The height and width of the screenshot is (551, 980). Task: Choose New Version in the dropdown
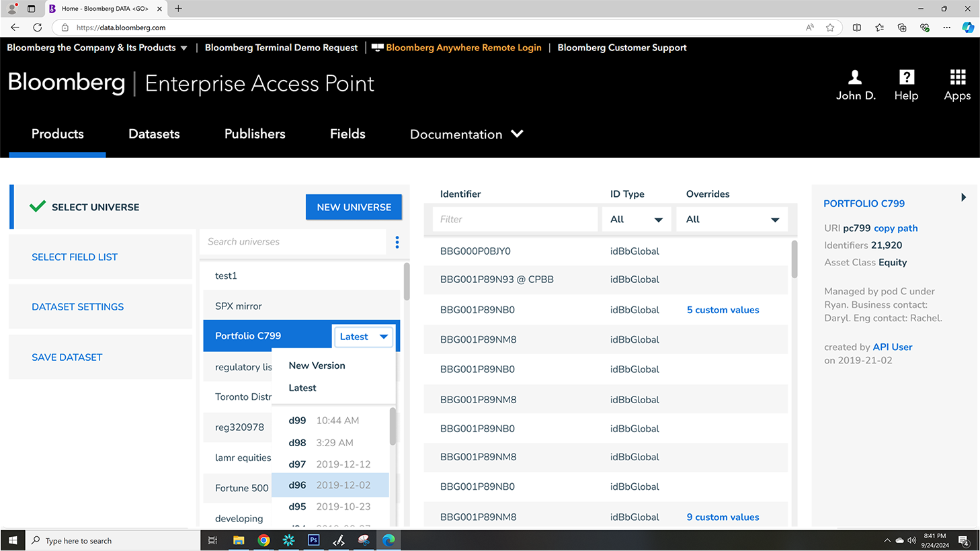(x=317, y=366)
